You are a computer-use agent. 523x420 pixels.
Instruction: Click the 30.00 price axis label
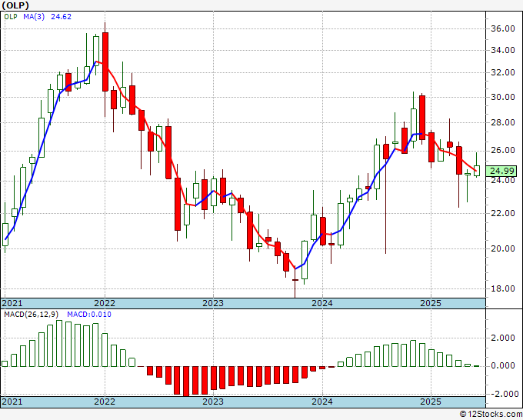503,97
